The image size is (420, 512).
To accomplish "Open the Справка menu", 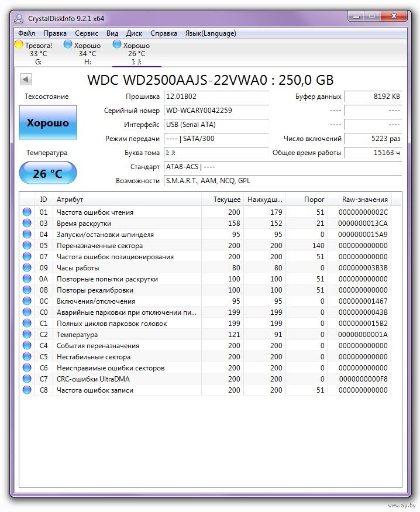I will pos(164,33).
